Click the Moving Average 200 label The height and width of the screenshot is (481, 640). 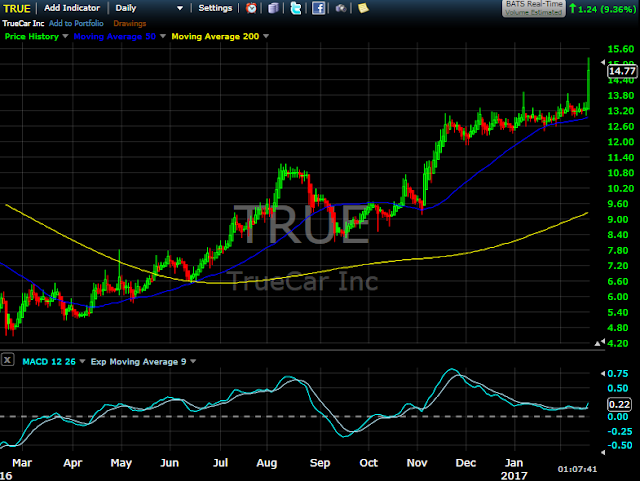coord(215,36)
